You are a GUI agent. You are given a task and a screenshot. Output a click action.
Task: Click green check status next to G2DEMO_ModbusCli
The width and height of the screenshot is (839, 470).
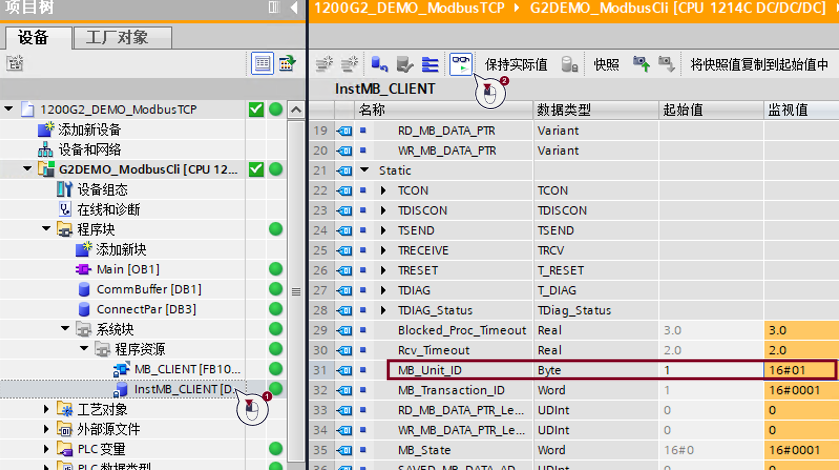[x=256, y=169]
